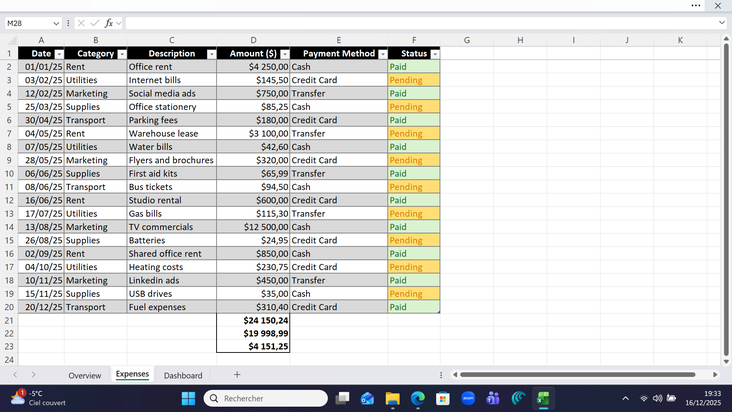The width and height of the screenshot is (732, 412).
Task: Click the vertical scrollbar thumb
Action: tap(726, 200)
